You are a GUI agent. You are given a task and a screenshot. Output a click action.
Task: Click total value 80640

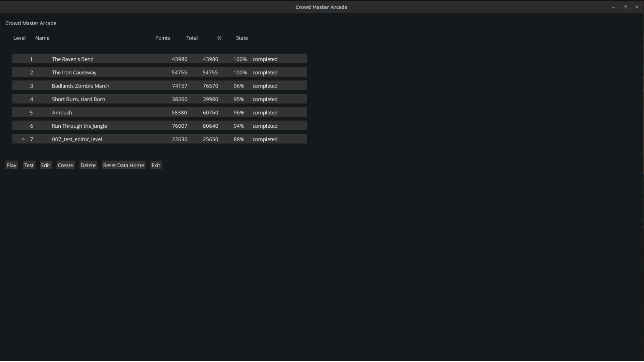click(211, 126)
